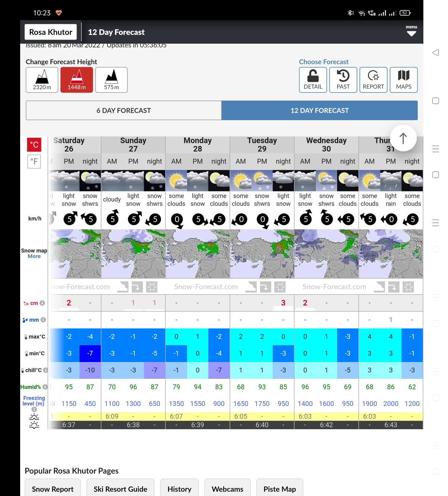Switch to the 6 DAY FORECAST tab
The width and height of the screenshot is (448, 496).
[124, 110]
